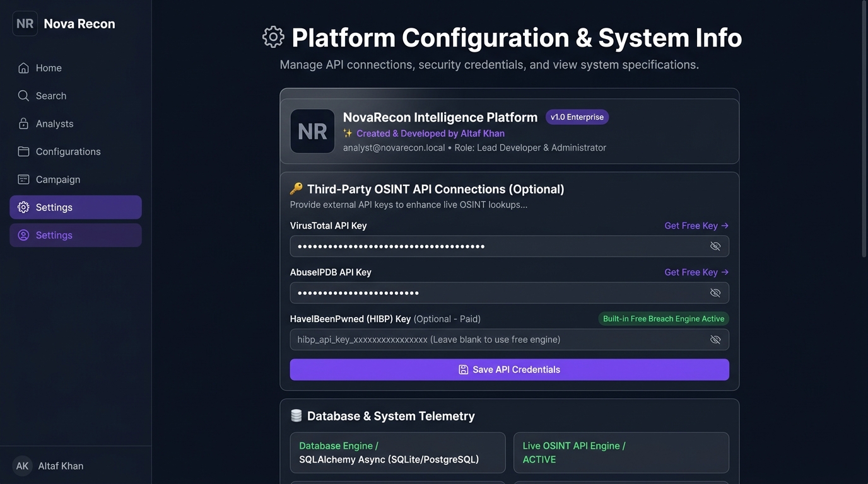Click the VirusTotal API Key label
Screen dimensions: 868x484
pos(328,226)
